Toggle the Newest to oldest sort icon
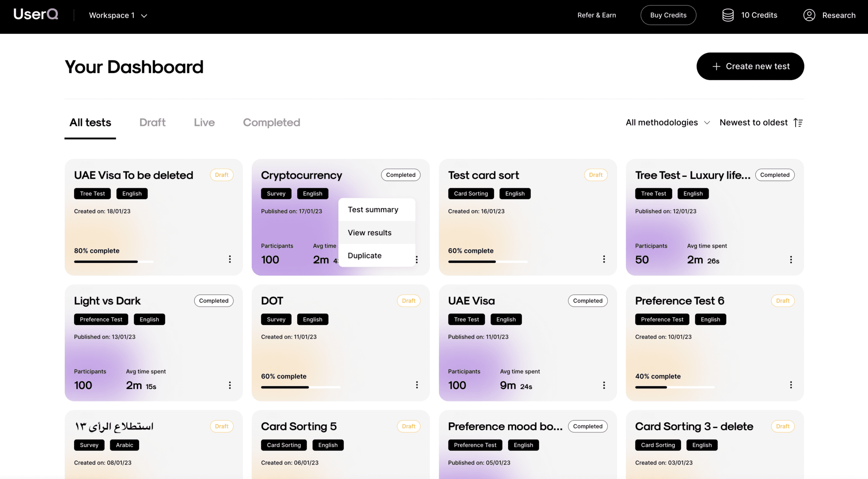This screenshot has width=868, height=479. point(798,123)
